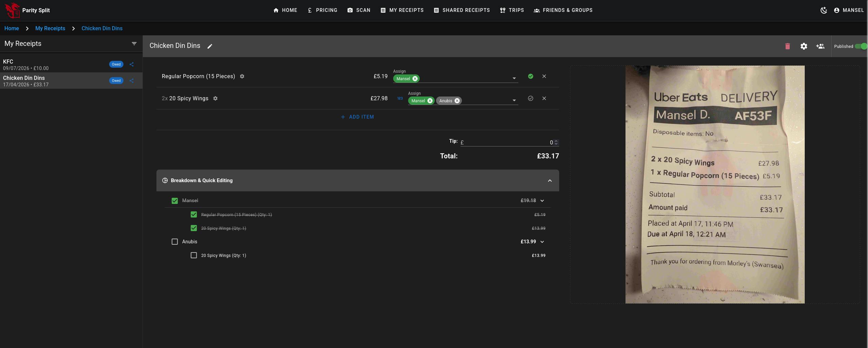Click the 20 Spicy Wings item name
This screenshot has width=868, height=348.
[x=189, y=99]
